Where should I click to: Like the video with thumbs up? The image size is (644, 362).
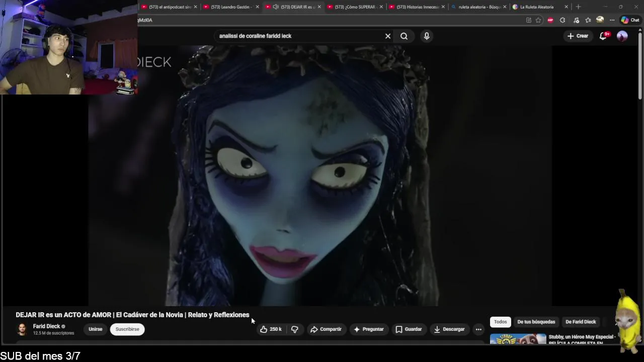(270, 329)
